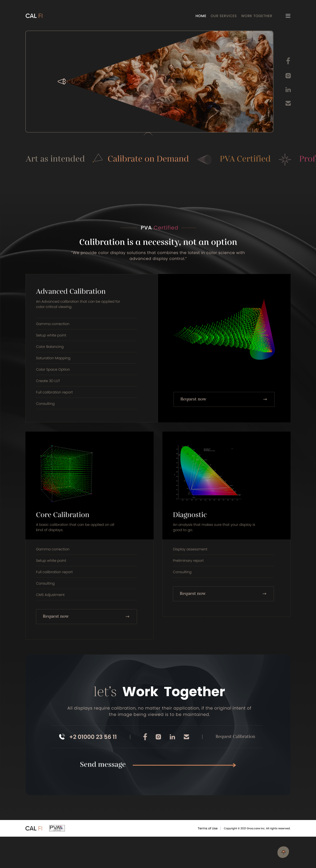
Task: Click Request now under Diagnostic
Action: pyautogui.click(x=223, y=594)
